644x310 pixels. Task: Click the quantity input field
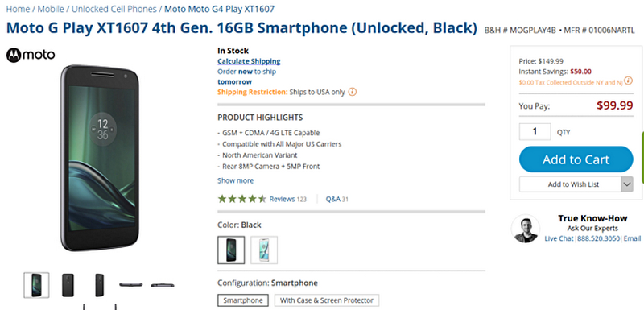[x=535, y=132]
